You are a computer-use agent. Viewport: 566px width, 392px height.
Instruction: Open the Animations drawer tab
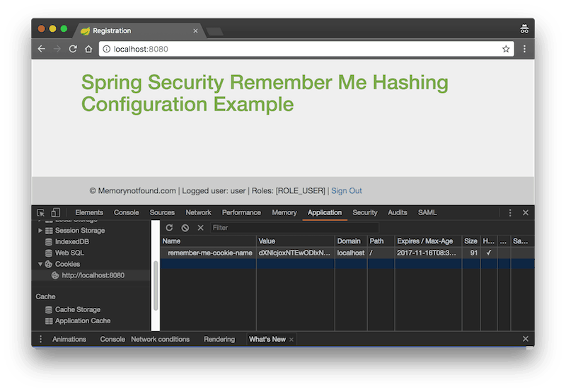(x=69, y=340)
